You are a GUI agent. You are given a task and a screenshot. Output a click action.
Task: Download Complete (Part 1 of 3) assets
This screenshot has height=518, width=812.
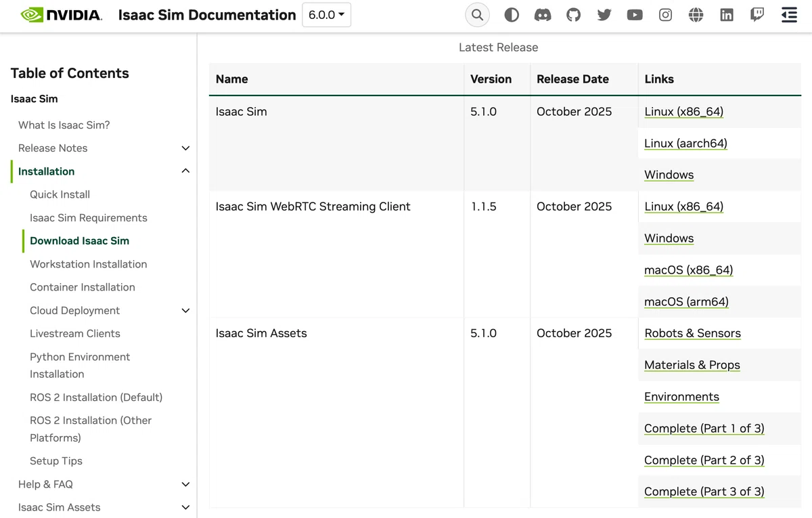704,429
